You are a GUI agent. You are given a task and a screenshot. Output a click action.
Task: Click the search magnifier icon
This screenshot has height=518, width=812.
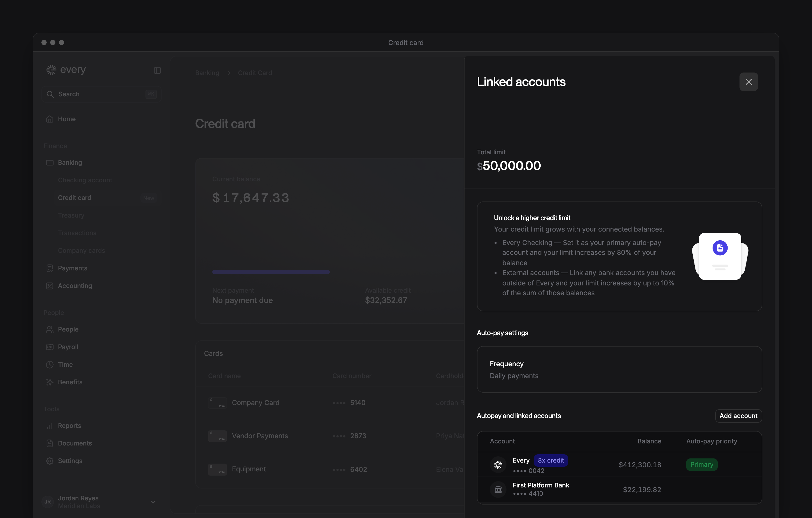click(50, 94)
